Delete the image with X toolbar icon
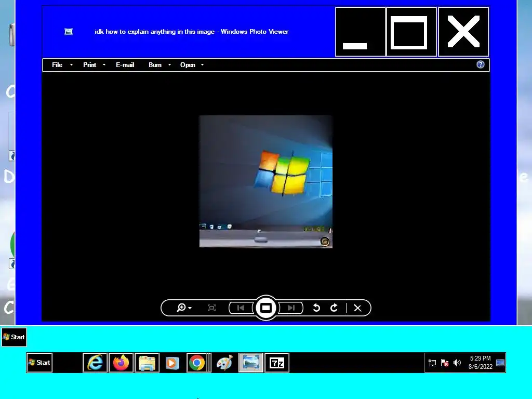This screenshot has width=532, height=399. pos(357,308)
